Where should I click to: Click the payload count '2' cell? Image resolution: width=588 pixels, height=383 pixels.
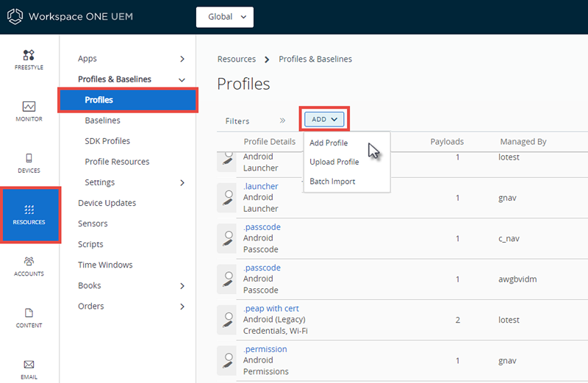[x=457, y=320]
